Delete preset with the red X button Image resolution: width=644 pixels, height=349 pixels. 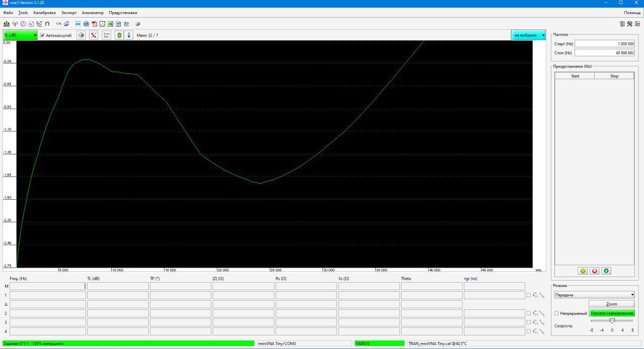(x=595, y=271)
